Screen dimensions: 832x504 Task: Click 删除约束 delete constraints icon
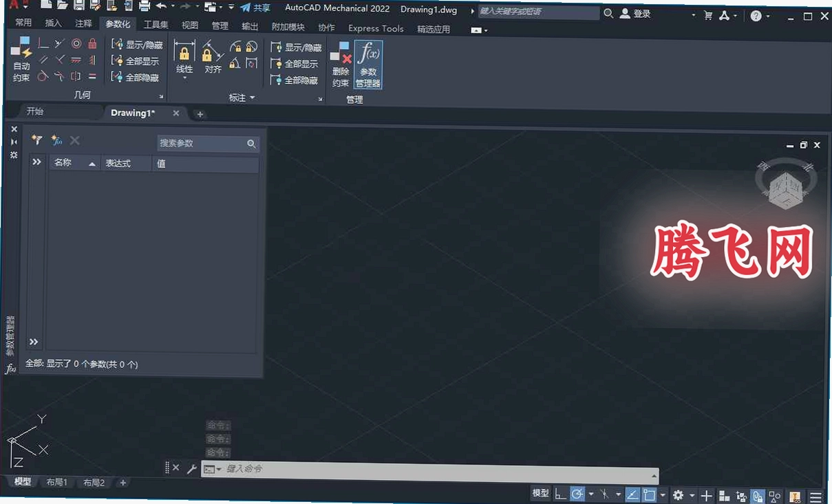(341, 65)
